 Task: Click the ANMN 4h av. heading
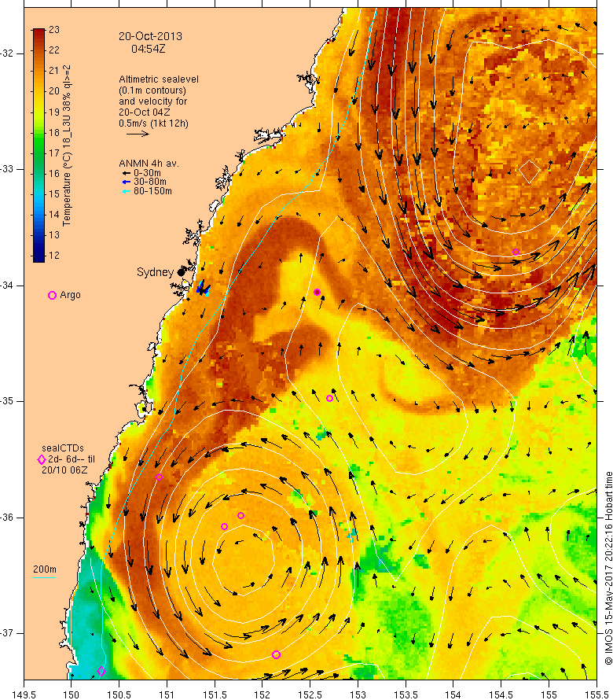point(149,164)
